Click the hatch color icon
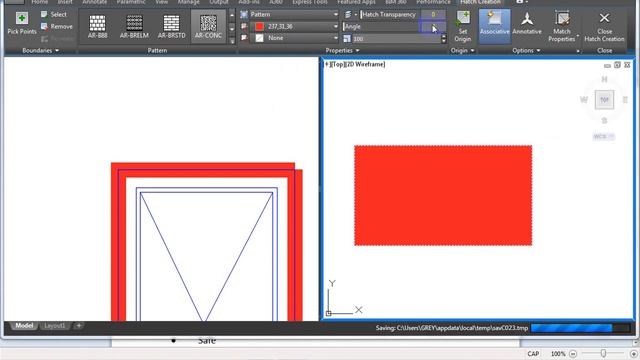 (244, 26)
